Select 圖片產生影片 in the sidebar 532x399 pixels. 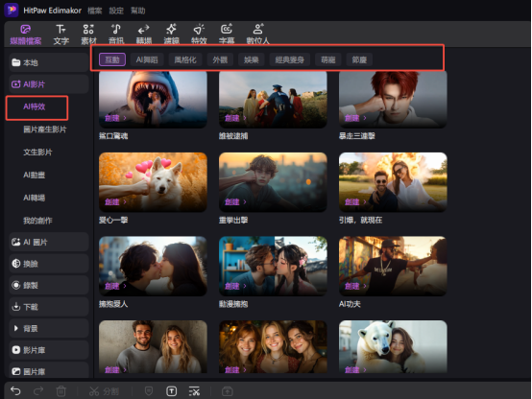click(x=45, y=129)
